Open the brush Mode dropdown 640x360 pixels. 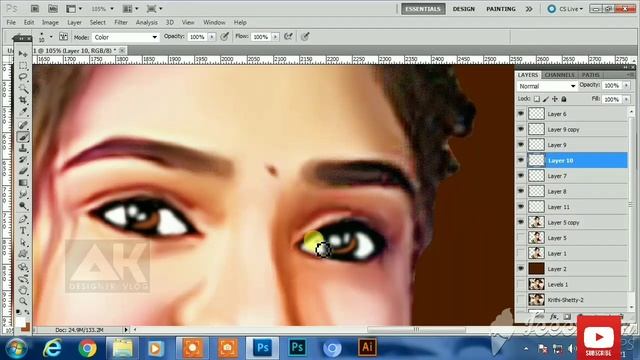pyautogui.click(x=125, y=37)
